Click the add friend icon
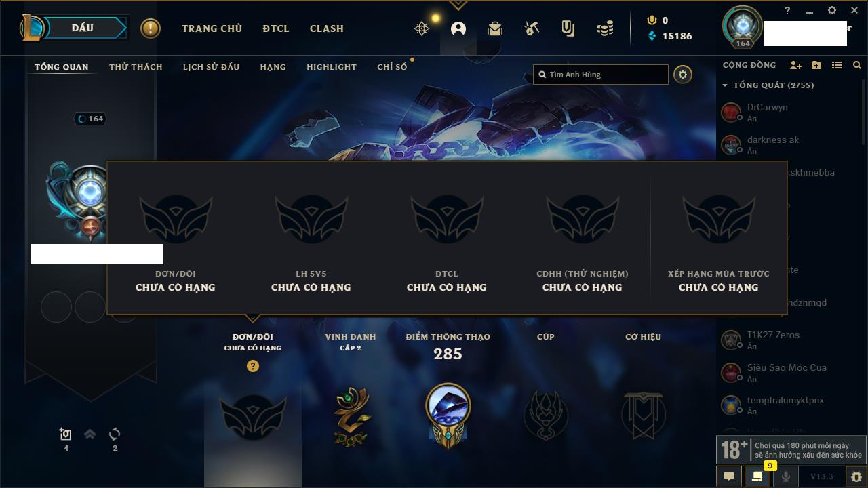Viewport: 868px width, 488px height. (796, 65)
